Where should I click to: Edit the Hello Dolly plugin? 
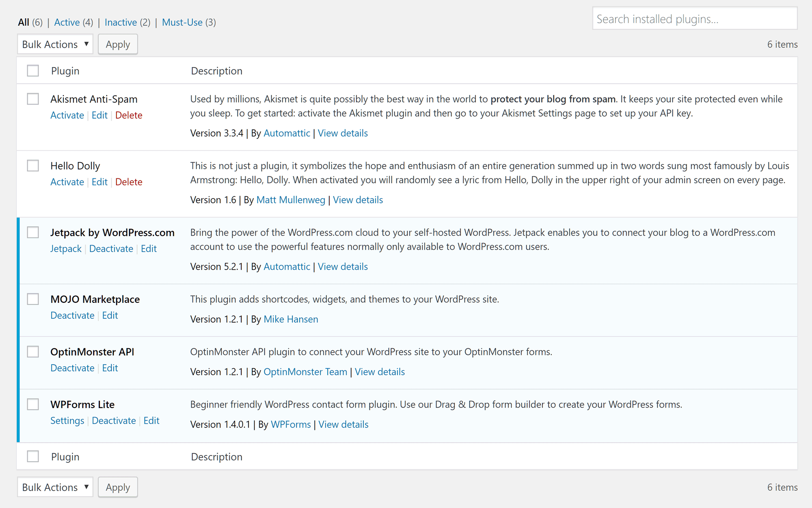(x=99, y=182)
